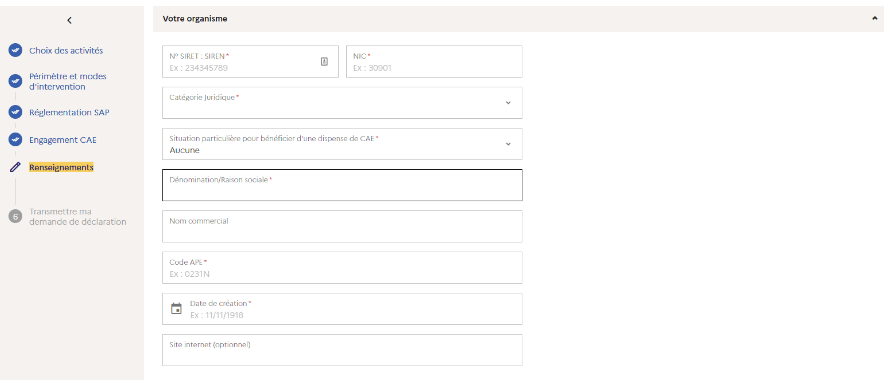The height and width of the screenshot is (380, 884).
Task: Click Code APE input field
Action: tap(342, 267)
